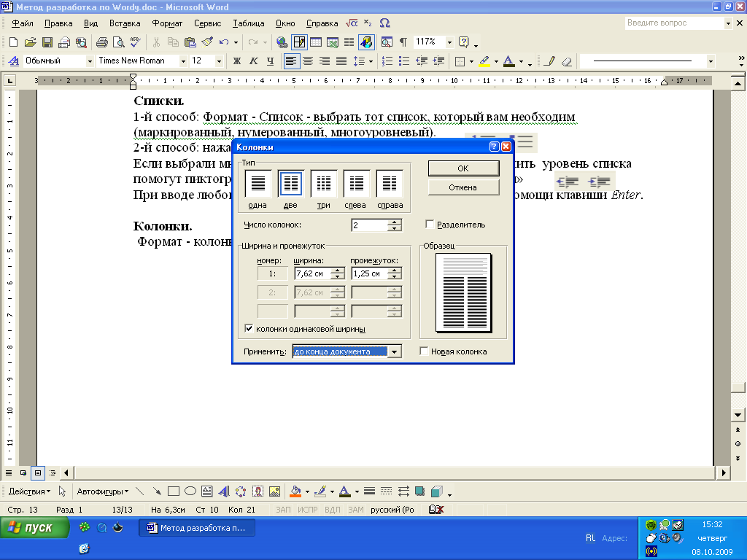Select the Oval tool in drawing toolbar

[190, 491]
